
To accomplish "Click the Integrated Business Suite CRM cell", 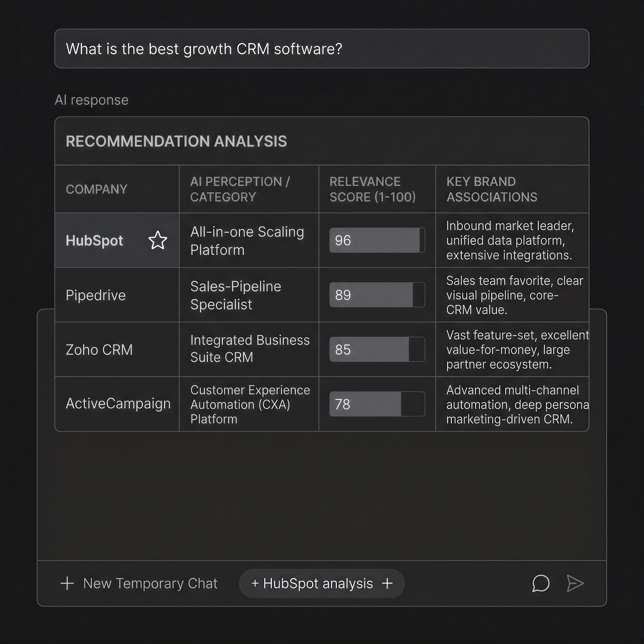I will [x=250, y=349].
